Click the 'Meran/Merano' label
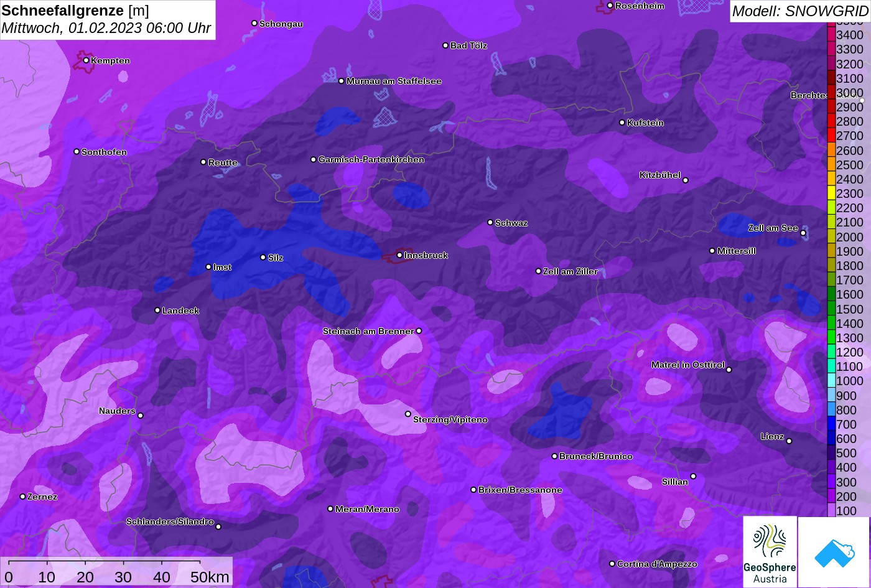This screenshot has height=588, width=871. tap(367, 509)
